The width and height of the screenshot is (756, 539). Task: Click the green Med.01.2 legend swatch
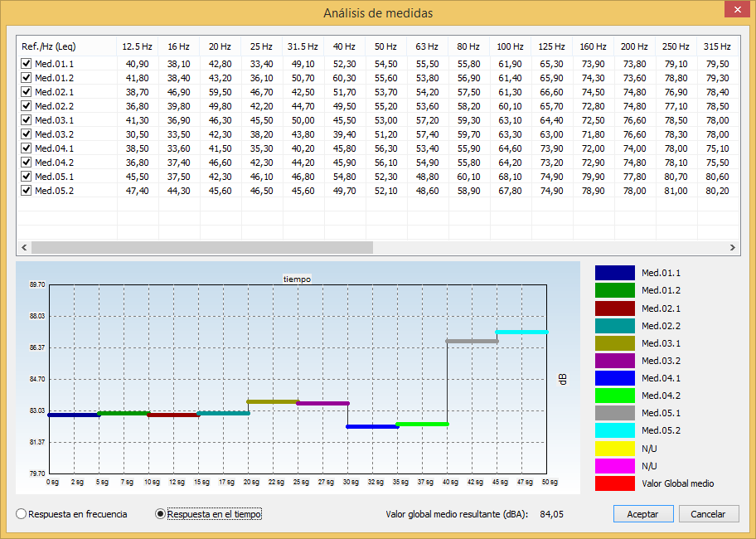[x=615, y=290]
